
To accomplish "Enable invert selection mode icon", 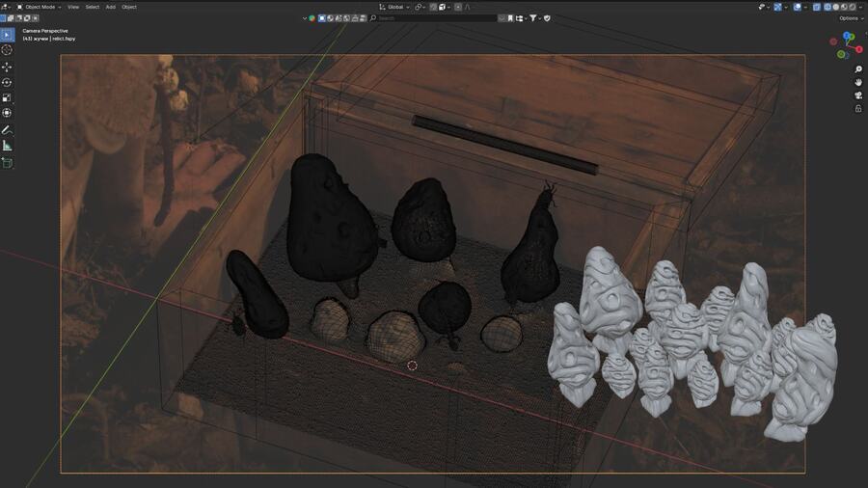I will [27, 18].
